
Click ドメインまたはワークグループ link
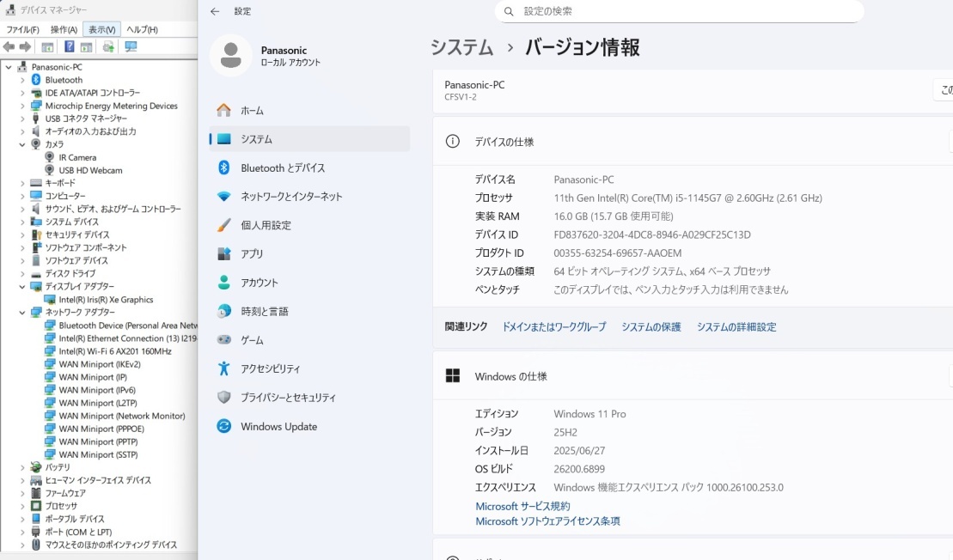click(x=553, y=326)
